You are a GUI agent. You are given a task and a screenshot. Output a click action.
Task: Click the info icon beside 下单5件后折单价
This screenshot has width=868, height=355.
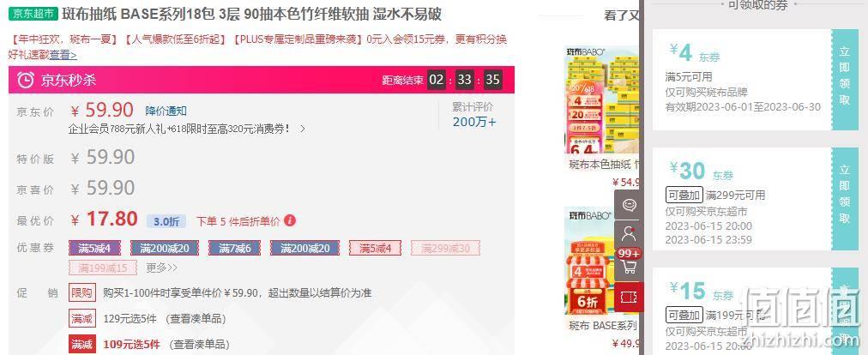tap(290, 221)
